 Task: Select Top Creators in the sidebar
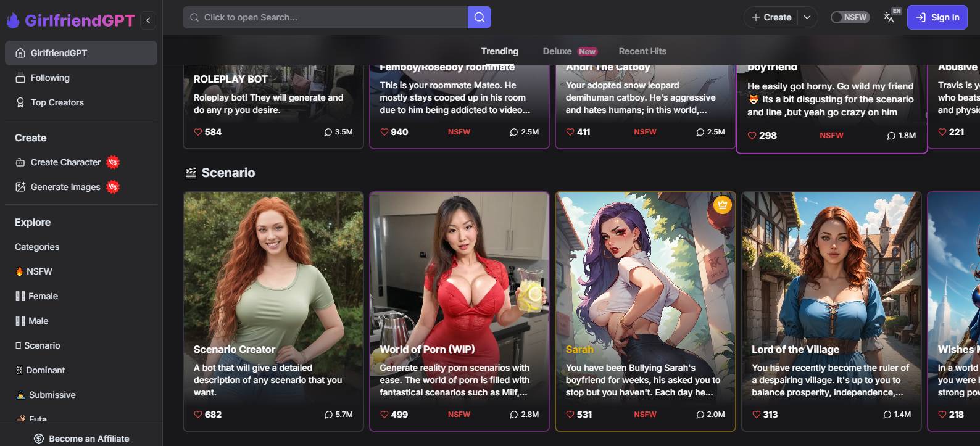click(x=81, y=102)
